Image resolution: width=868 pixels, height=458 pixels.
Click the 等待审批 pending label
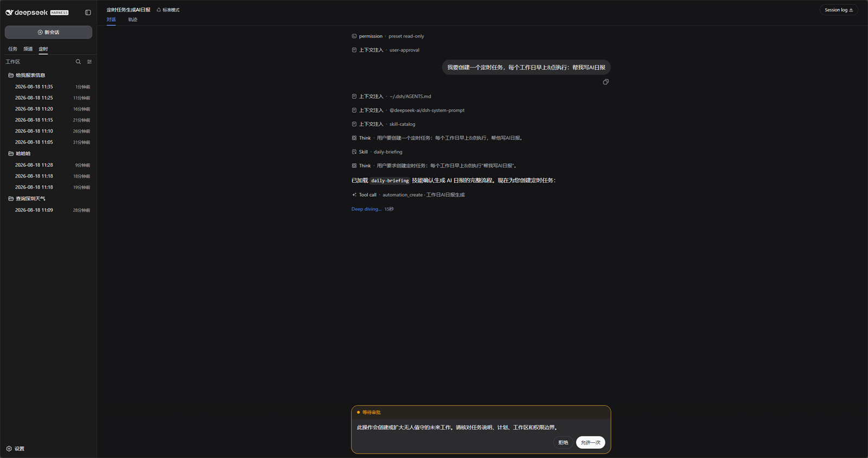[372, 412]
